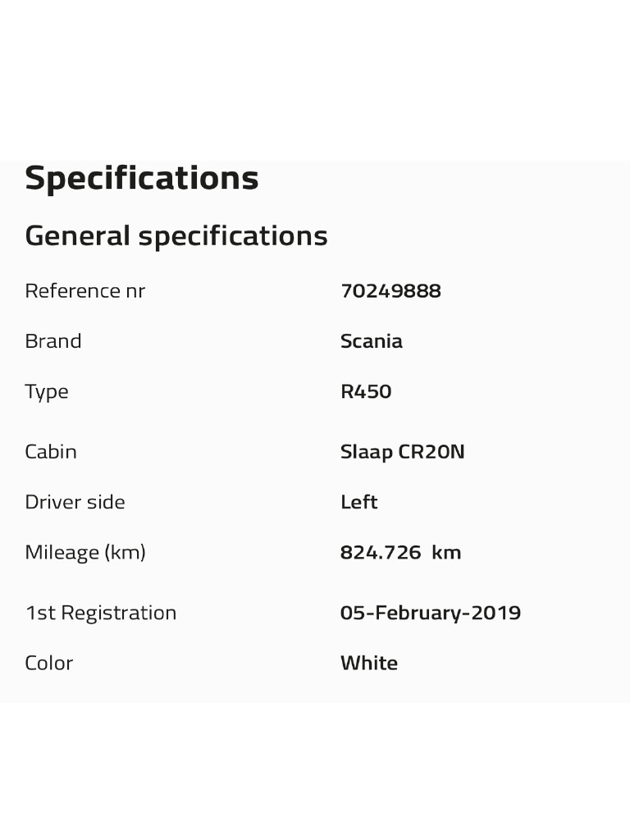
Task: Select the Reference nr label
Action: tap(85, 291)
